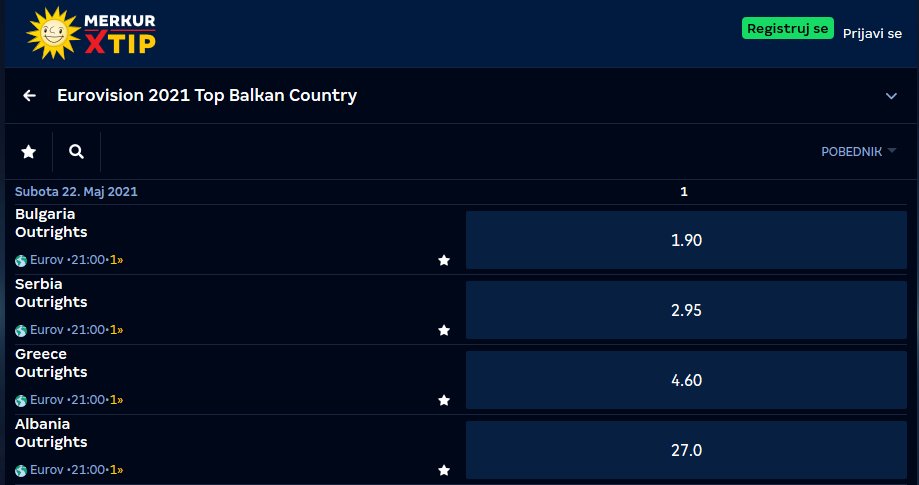Toggle favorite star for Serbia Outrights
Screen dimensions: 919x485
(x=444, y=330)
